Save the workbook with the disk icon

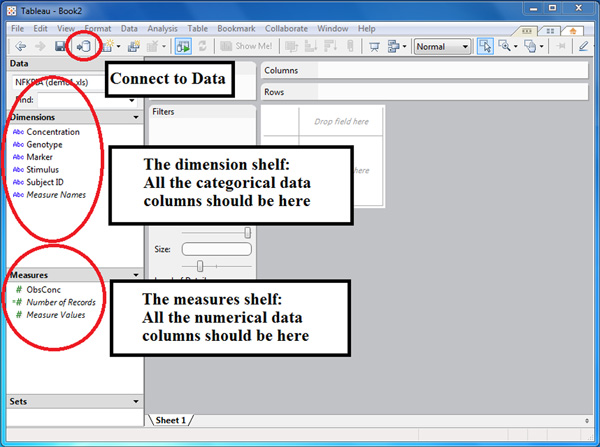tap(60, 46)
